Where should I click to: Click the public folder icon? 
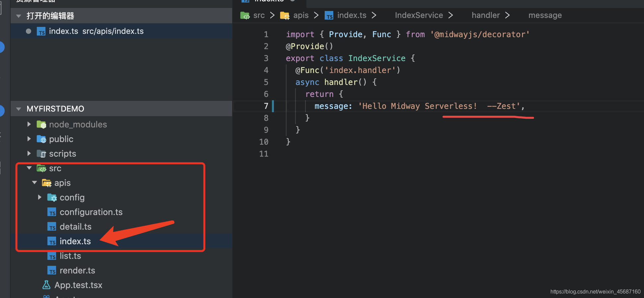(x=41, y=139)
